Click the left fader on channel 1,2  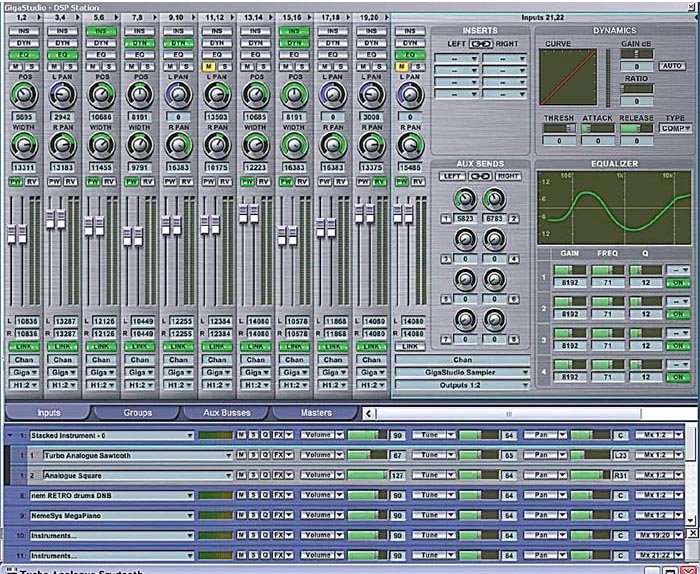click(x=12, y=234)
